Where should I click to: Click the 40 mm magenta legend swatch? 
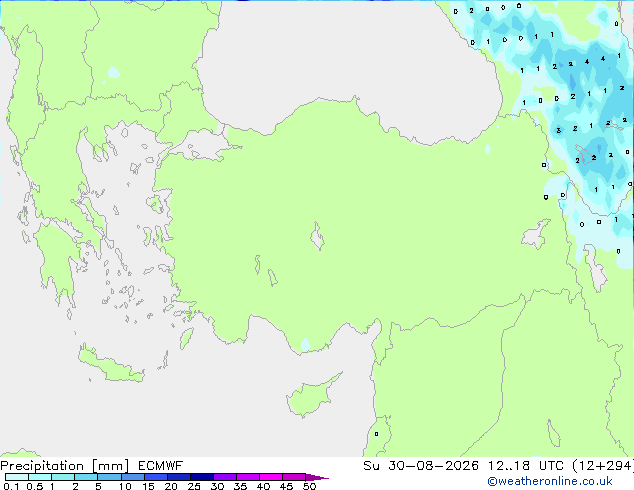tap(271, 477)
